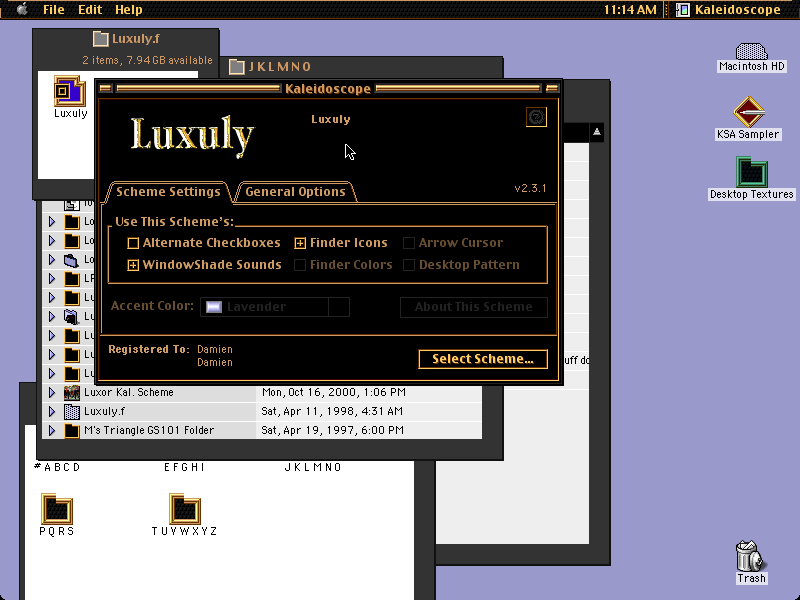Viewport: 800px width, 600px height.
Task: Select the P Q R S folder icon
Action: point(57,509)
